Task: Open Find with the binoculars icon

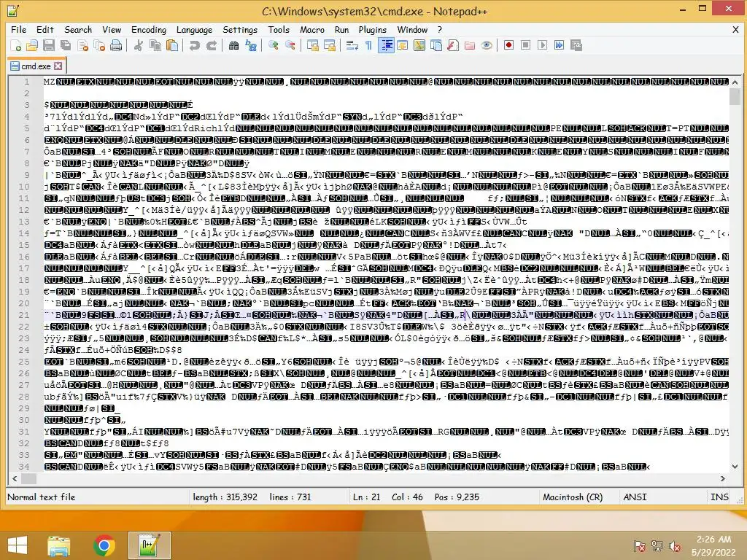Action: pyautogui.click(x=233, y=45)
